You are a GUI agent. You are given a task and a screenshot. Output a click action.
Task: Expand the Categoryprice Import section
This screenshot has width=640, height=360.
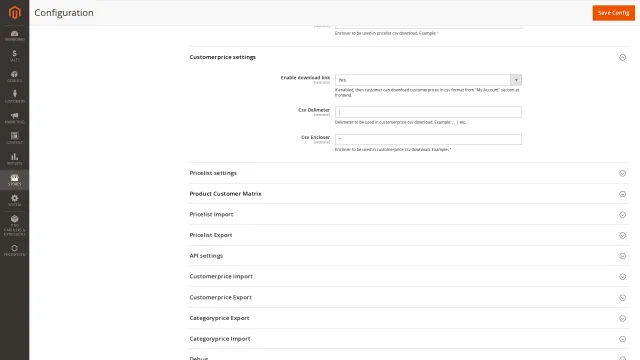pos(622,339)
